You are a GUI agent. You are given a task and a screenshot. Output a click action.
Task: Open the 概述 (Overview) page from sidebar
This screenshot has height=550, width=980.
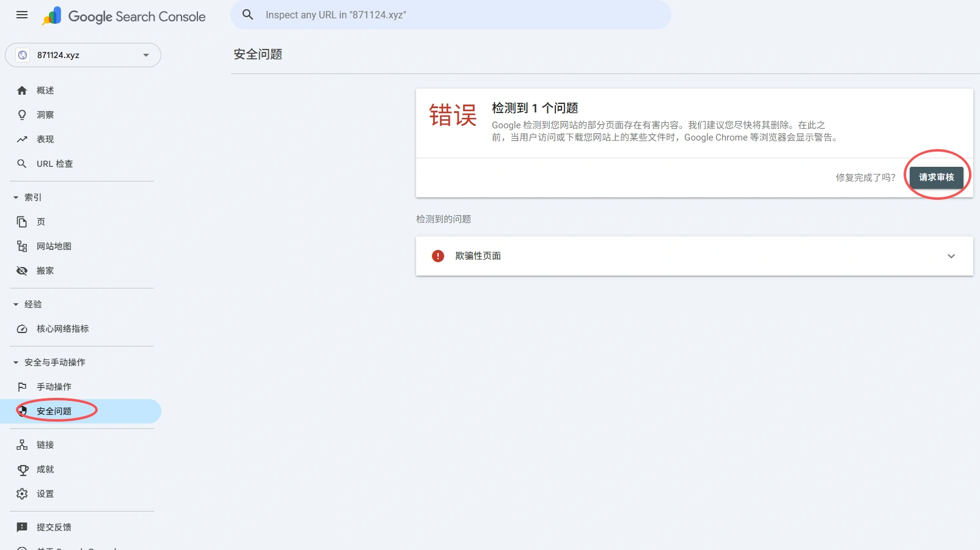point(45,90)
